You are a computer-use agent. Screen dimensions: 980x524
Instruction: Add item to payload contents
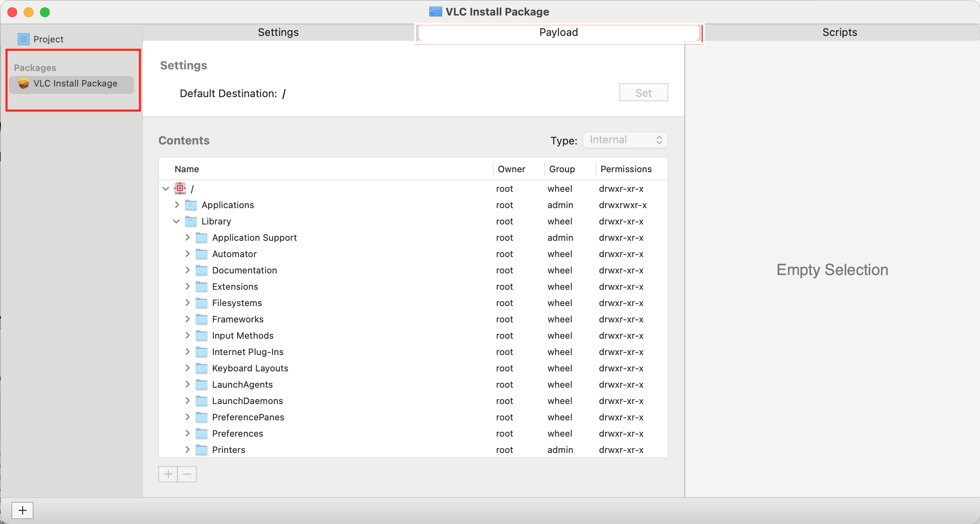pyautogui.click(x=168, y=474)
